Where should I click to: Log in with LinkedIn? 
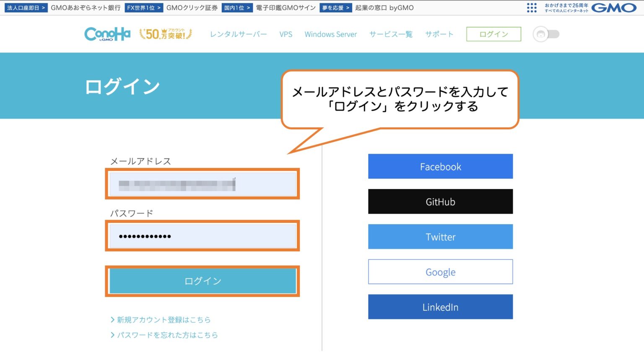(440, 307)
